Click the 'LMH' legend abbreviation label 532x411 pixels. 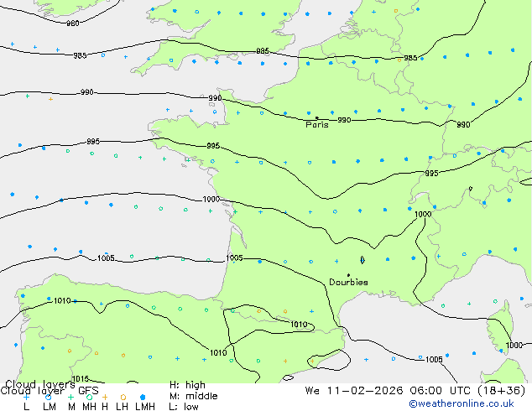(145, 407)
